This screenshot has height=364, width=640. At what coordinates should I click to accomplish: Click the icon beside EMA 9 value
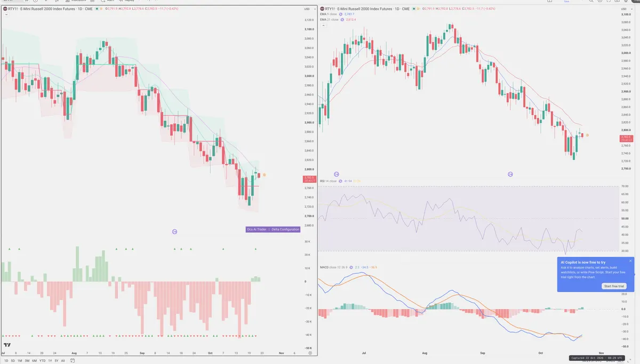tap(341, 14)
